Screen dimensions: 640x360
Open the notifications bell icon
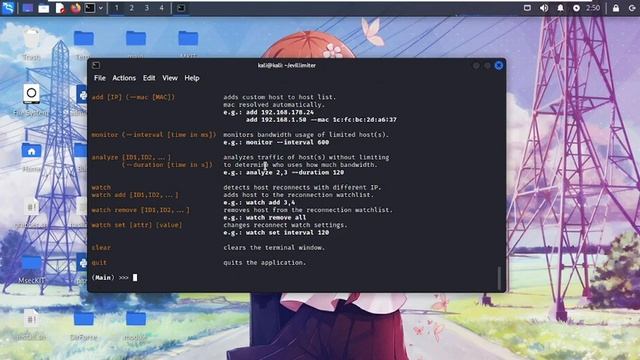click(x=560, y=8)
